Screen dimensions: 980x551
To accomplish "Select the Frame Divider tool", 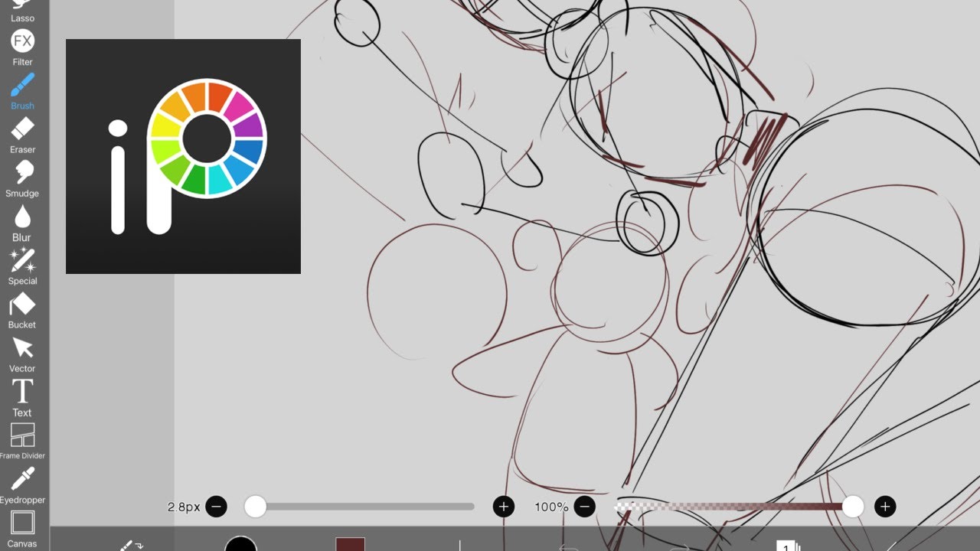I will [x=22, y=442].
